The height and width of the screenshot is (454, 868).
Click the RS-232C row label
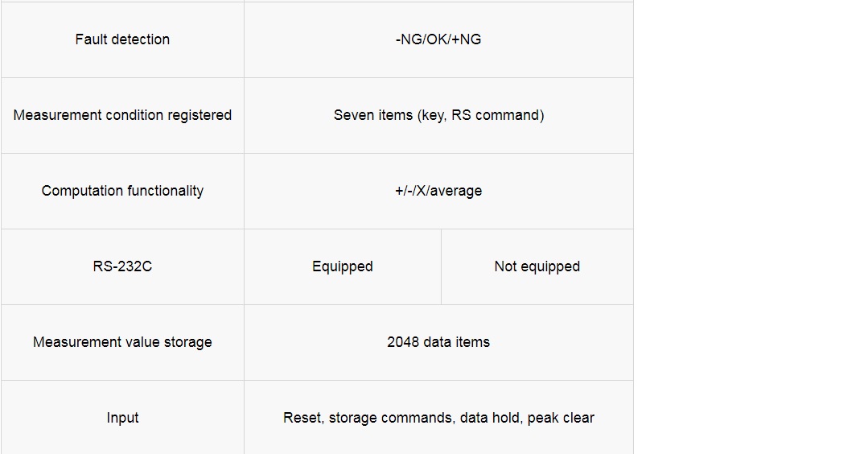click(122, 266)
